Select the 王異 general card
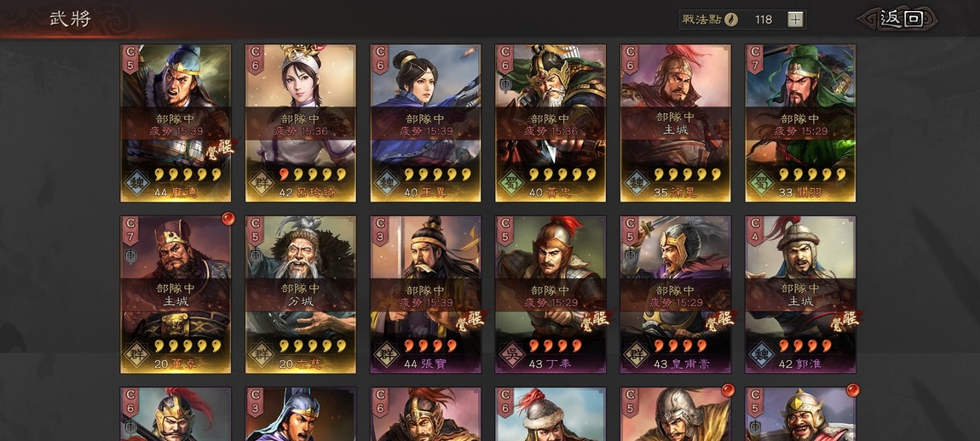Image resolution: width=980 pixels, height=441 pixels. (425, 123)
